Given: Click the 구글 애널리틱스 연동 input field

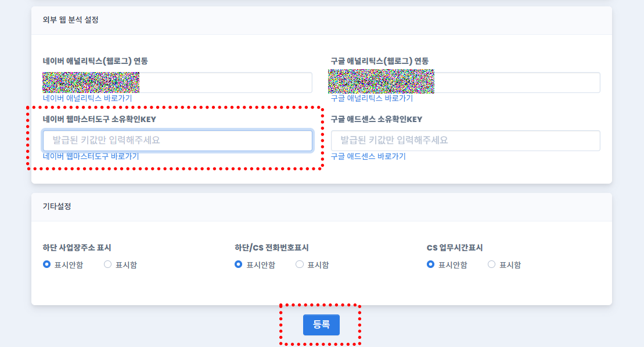Looking at the screenshot, I should coord(516,83).
